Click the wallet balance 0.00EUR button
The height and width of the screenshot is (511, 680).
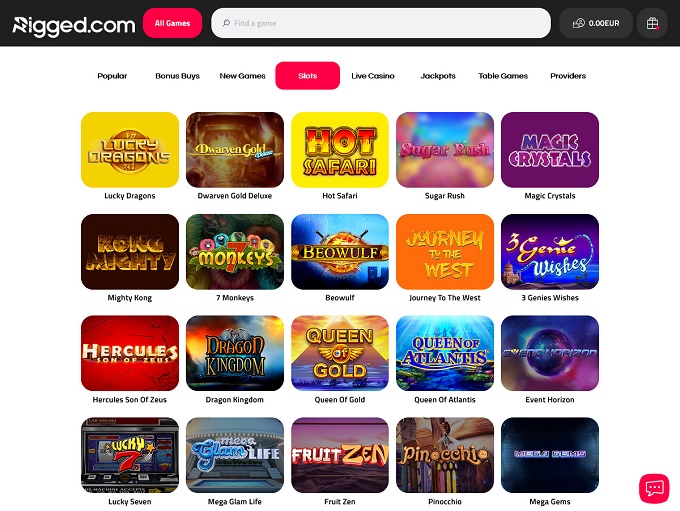[x=596, y=23]
